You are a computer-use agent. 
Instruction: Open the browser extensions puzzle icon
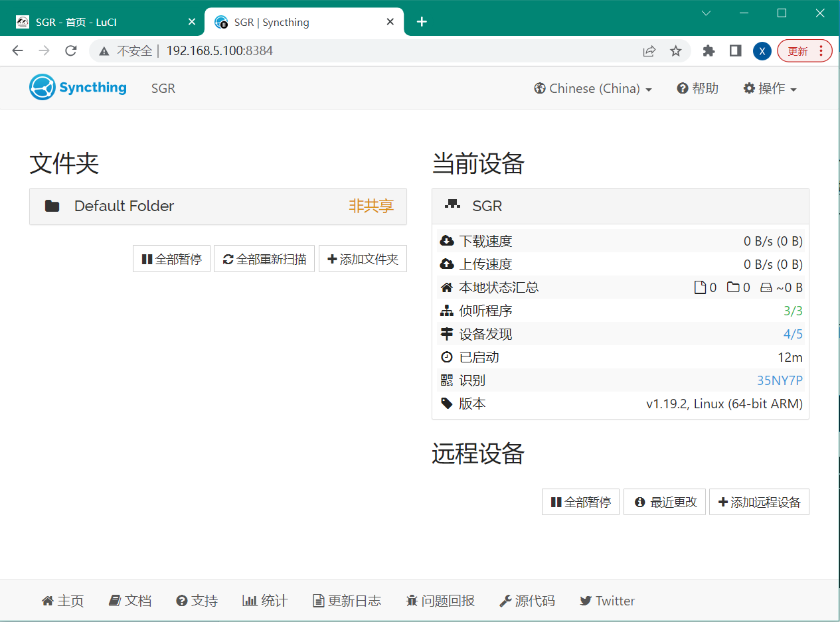(x=709, y=51)
